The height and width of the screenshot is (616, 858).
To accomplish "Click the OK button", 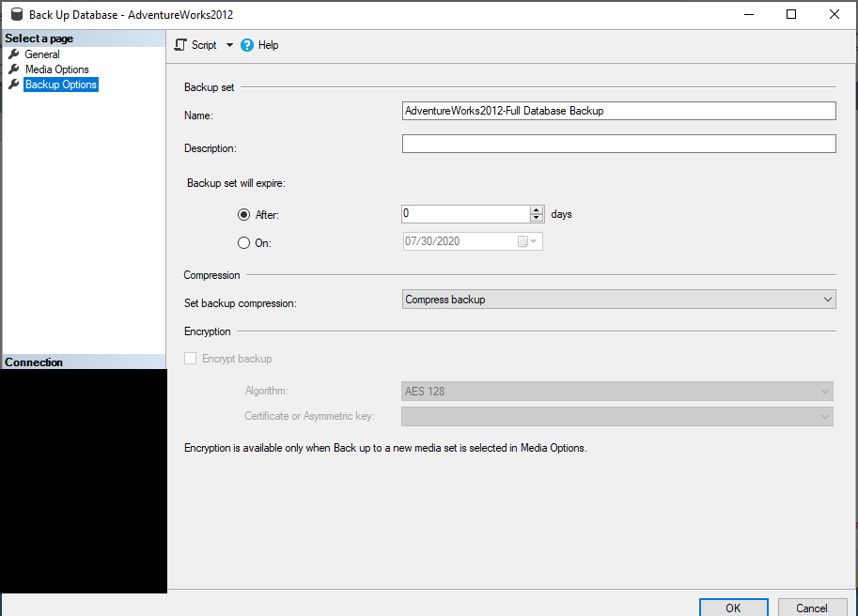I will pos(733,608).
